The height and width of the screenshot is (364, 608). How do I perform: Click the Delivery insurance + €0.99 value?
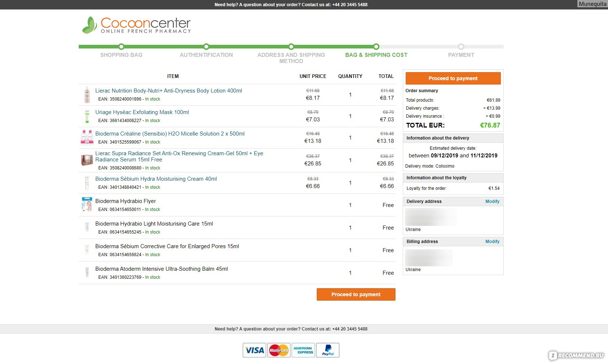[493, 116]
